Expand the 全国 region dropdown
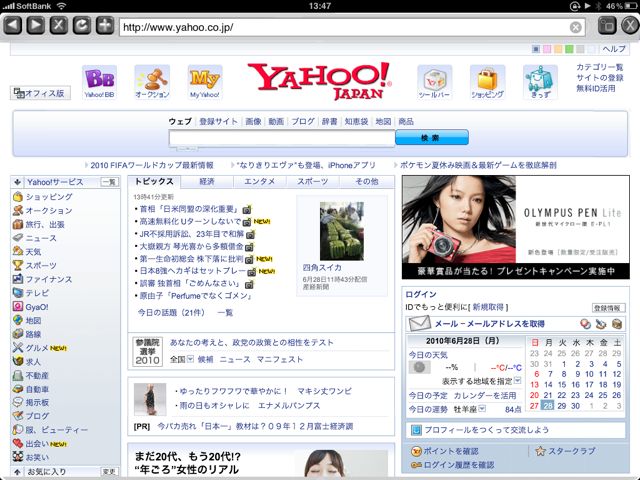 coord(190,359)
